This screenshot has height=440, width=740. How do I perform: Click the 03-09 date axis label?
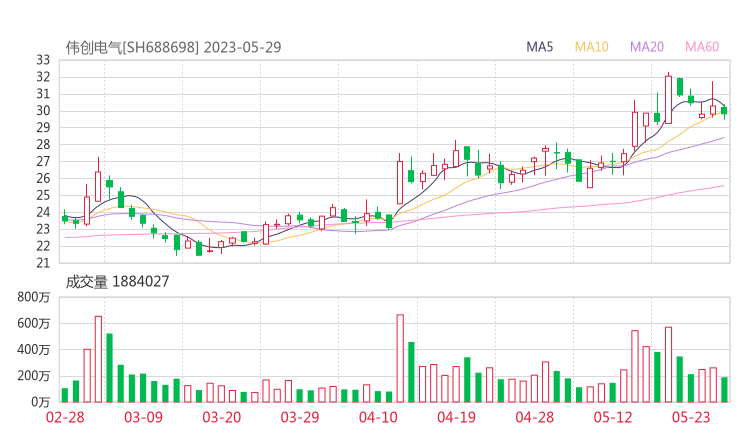click(143, 417)
